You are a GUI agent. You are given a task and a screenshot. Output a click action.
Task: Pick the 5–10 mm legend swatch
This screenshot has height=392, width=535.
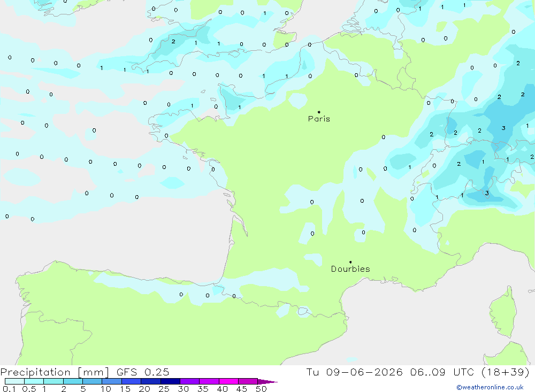pos(93,381)
